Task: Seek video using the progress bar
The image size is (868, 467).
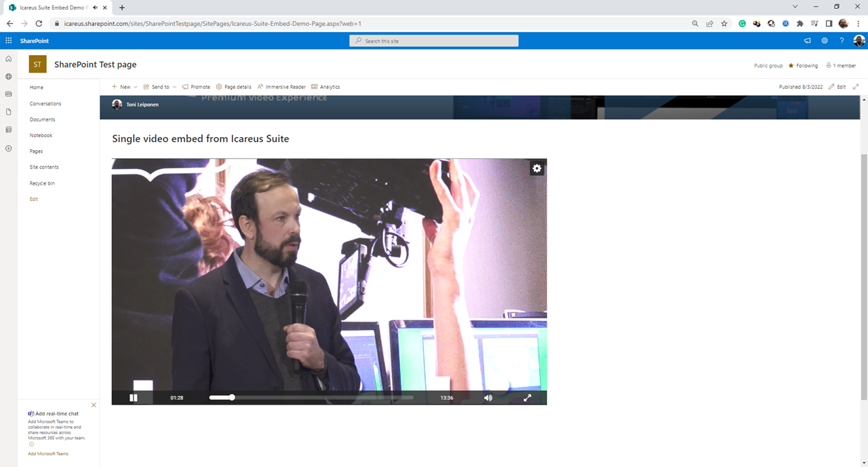Action: (x=312, y=398)
